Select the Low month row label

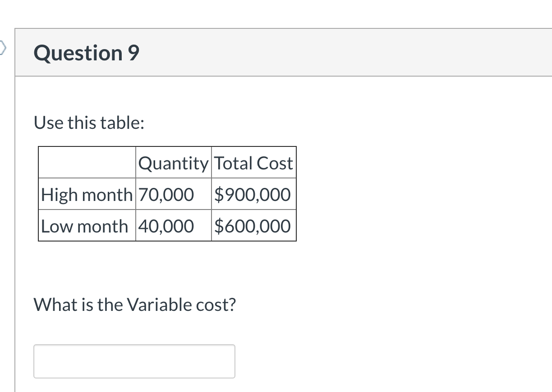[84, 226]
